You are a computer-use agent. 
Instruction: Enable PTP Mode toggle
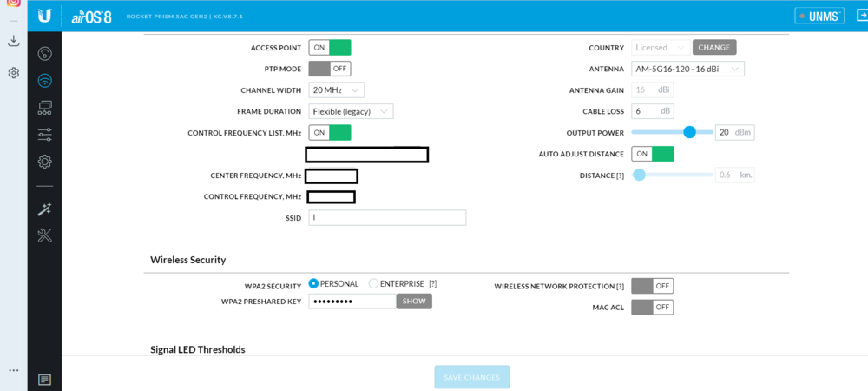click(x=330, y=69)
